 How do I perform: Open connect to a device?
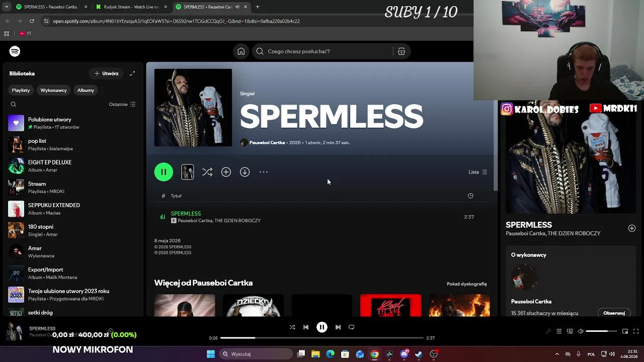click(x=570, y=331)
